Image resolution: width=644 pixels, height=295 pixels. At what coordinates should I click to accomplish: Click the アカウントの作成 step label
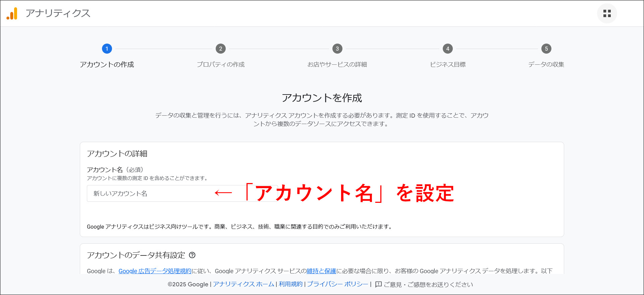click(107, 64)
